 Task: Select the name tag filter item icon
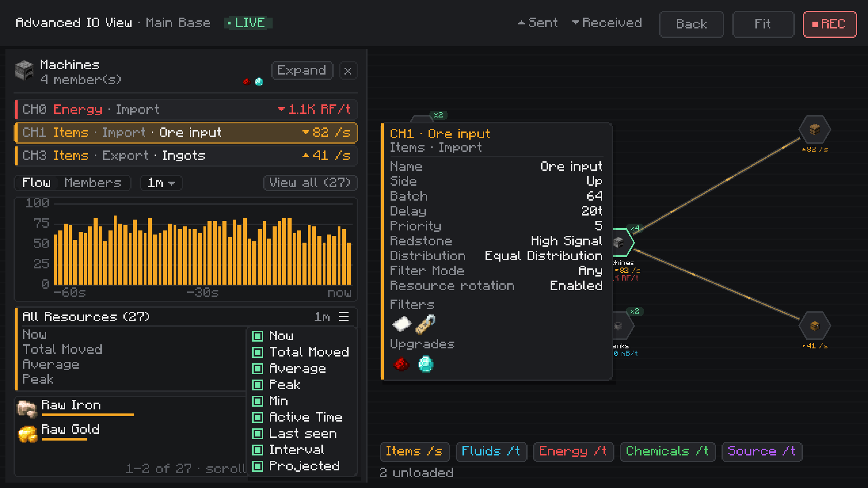coord(425,324)
